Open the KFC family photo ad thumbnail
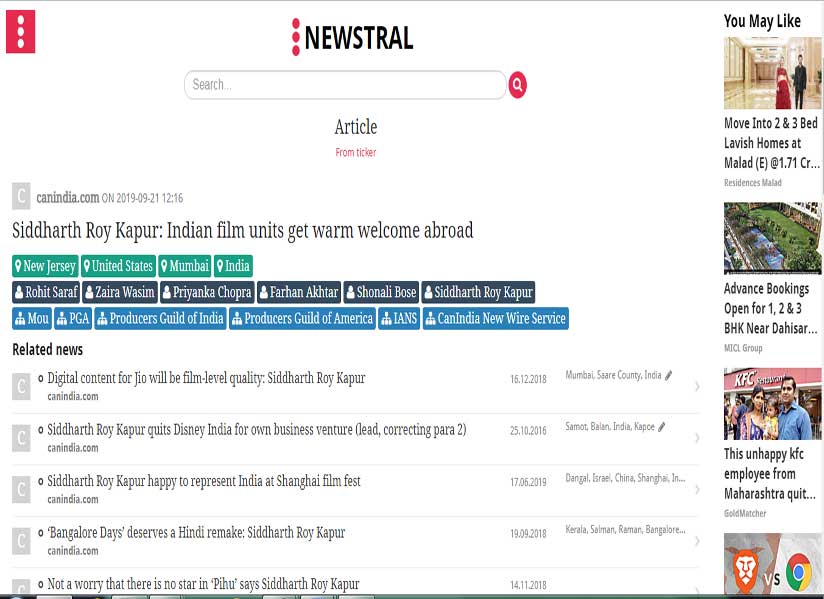Screen dimensions: 824x599 click(772, 404)
